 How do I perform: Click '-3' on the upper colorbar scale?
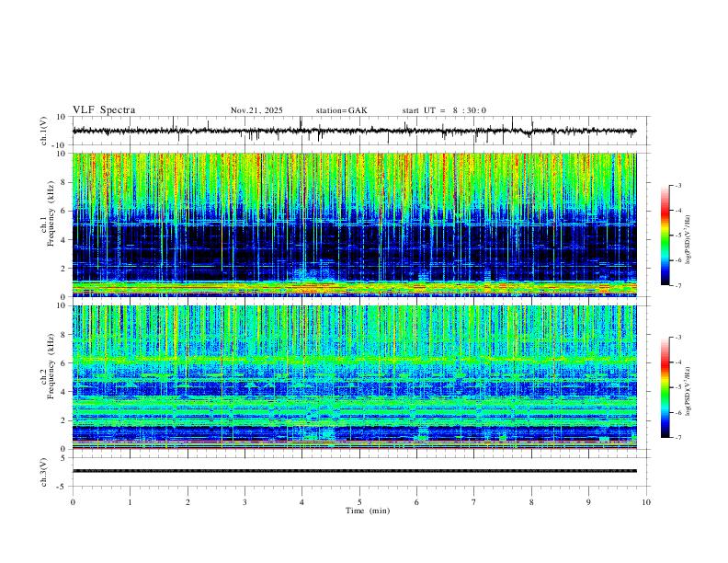tap(677, 185)
